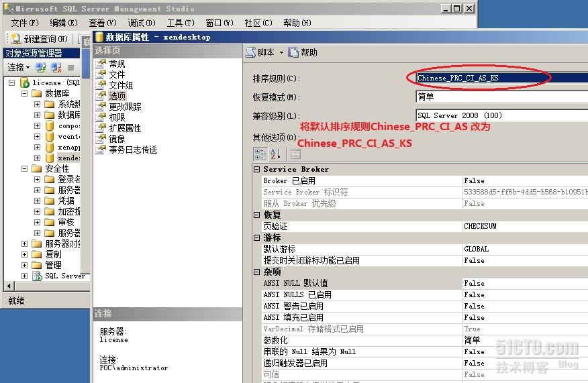Collapse the 游标 category
Image resolution: width=588 pixels, height=383 pixels.
click(x=256, y=237)
